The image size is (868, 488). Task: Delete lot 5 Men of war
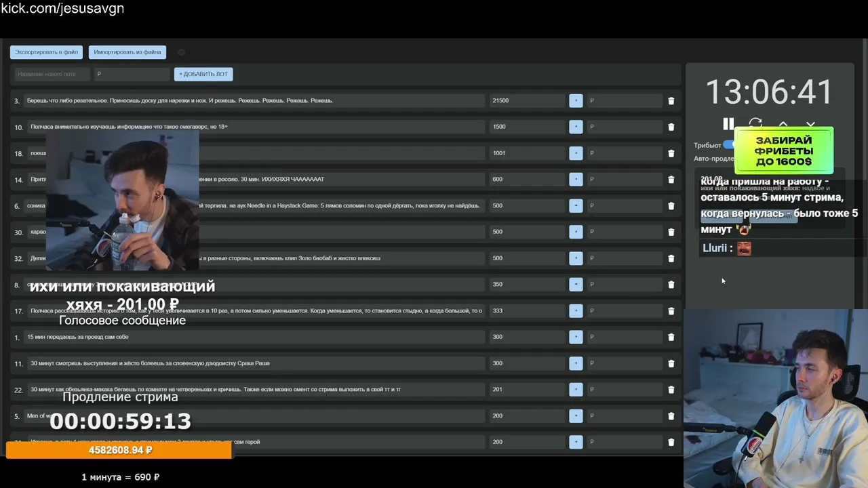point(671,416)
